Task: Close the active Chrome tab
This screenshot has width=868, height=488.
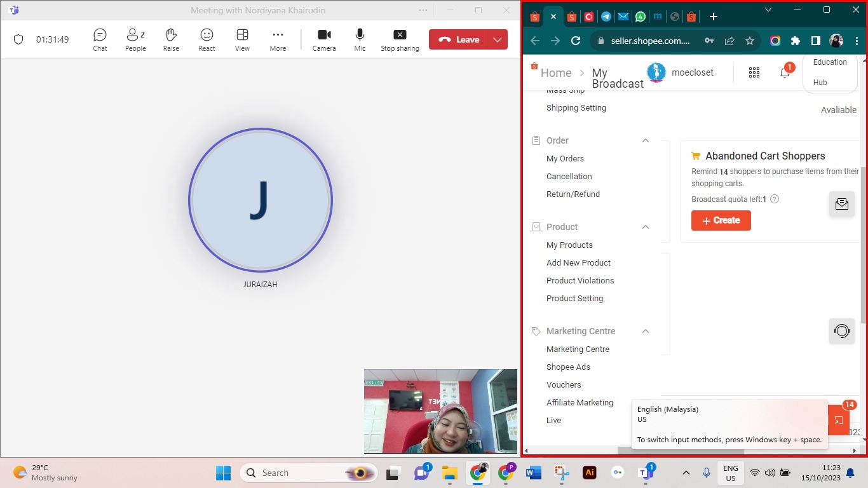Action: [553, 17]
